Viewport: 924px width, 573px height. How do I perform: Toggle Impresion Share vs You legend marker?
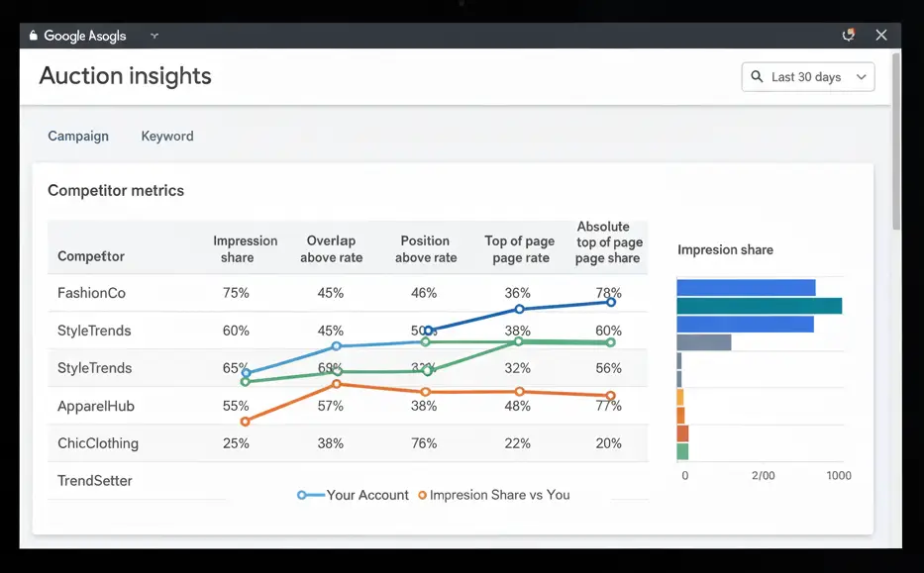pyautogui.click(x=423, y=495)
